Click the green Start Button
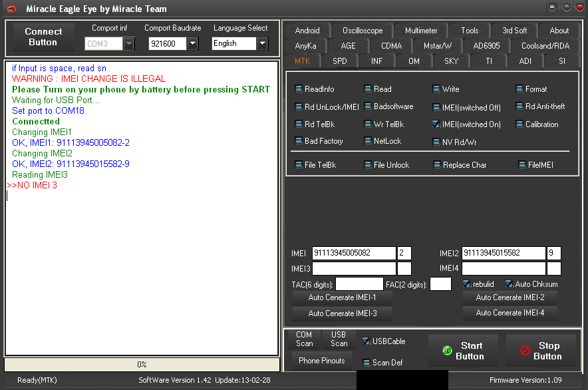Image resolution: width=588 pixels, height=390 pixels. click(463, 351)
